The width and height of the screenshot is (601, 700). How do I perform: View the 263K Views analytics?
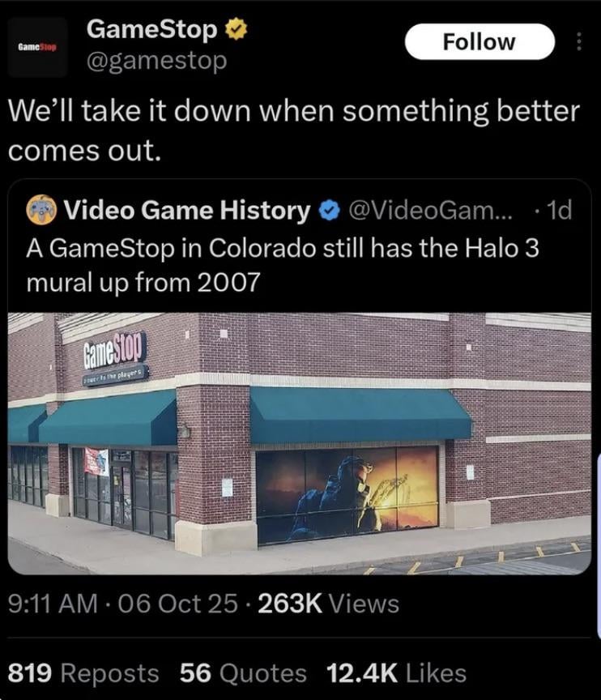[x=329, y=604]
